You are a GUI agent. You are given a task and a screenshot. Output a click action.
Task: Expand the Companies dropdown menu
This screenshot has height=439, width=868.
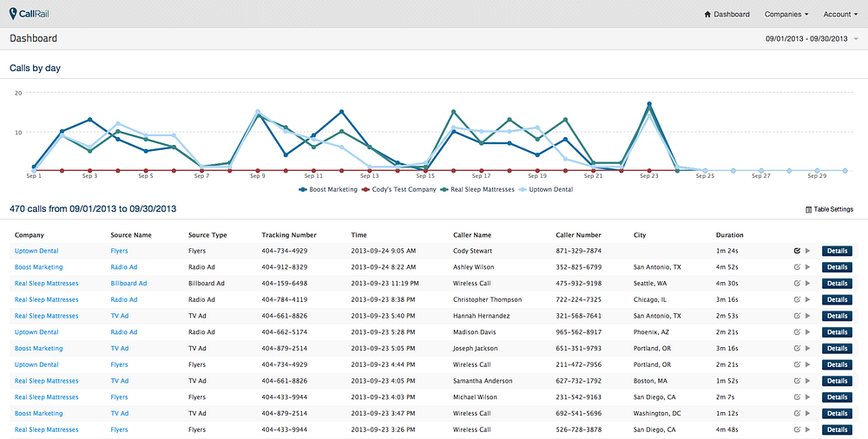point(786,15)
